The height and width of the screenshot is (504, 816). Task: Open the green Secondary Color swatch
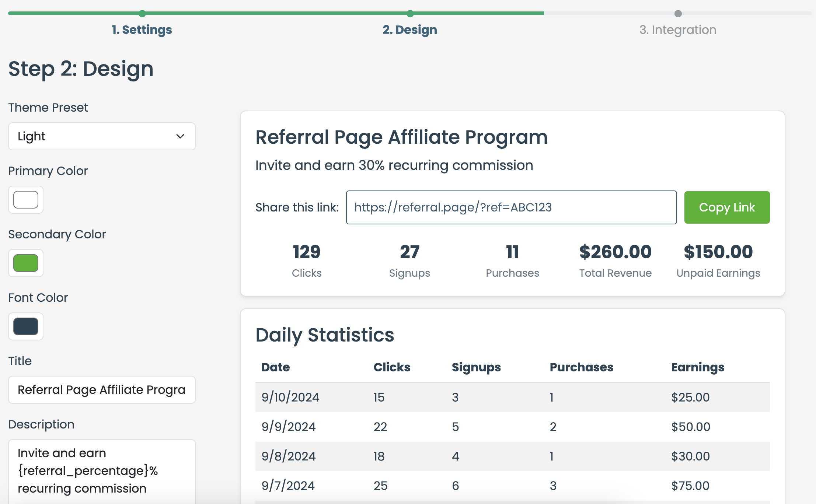pyautogui.click(x=26, y=263)
